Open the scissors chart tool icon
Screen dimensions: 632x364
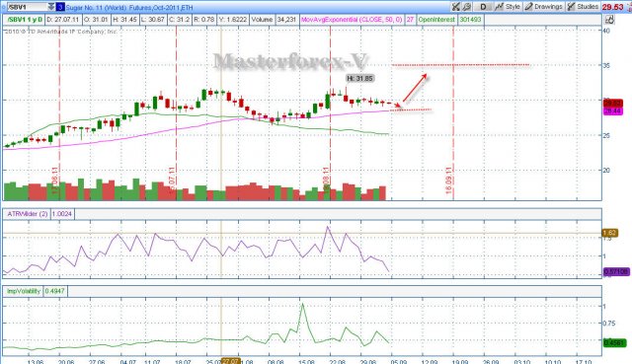coord(456,7)
